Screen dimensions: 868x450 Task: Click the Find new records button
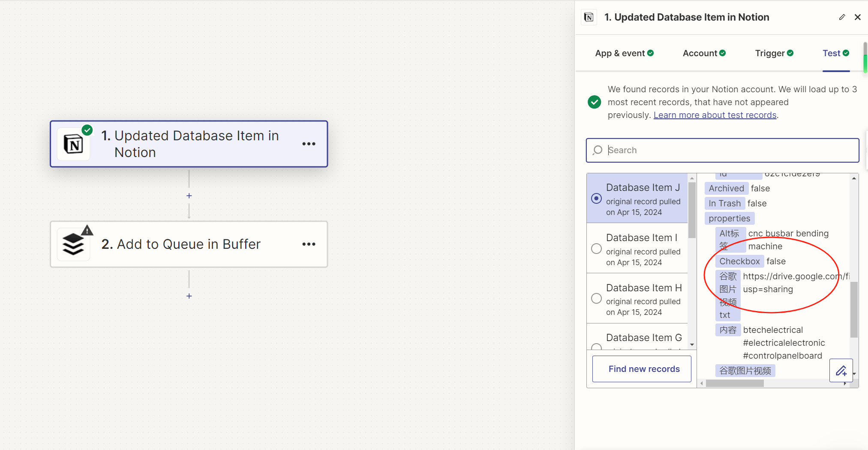click(642, 369)
